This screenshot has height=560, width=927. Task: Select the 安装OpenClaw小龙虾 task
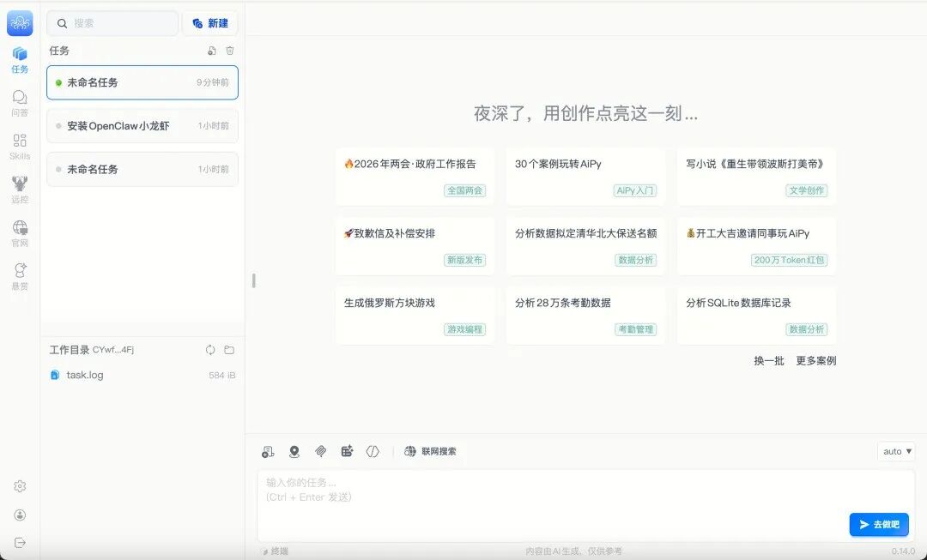142,125
